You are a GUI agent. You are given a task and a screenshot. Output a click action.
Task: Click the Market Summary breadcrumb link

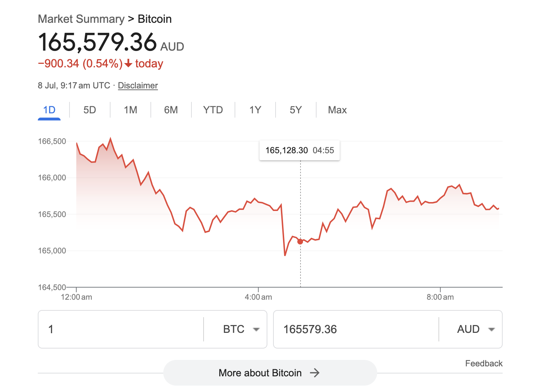pos(81,19)
